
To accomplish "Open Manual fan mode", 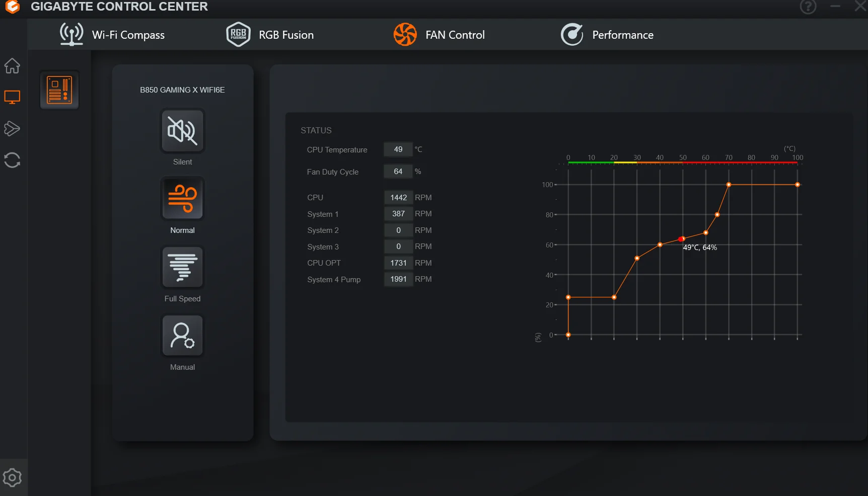I will [x=182, y=336].
